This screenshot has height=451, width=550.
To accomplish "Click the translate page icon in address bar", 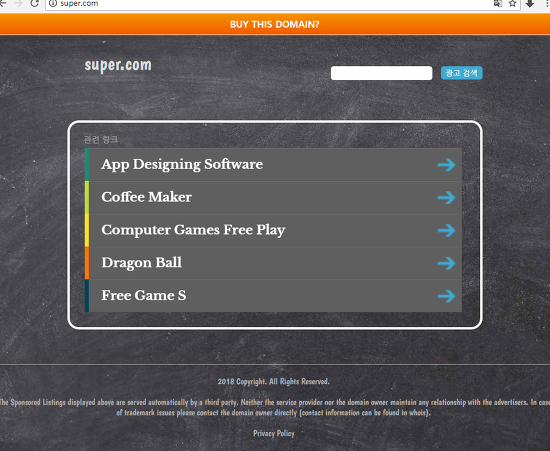I will pyautogui.click(x=498, y=4).
